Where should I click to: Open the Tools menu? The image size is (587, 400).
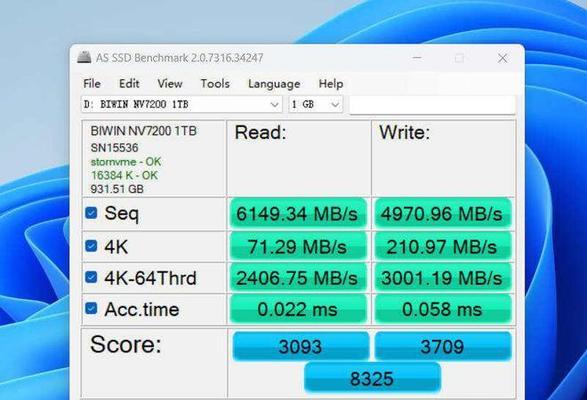[215, 84]
